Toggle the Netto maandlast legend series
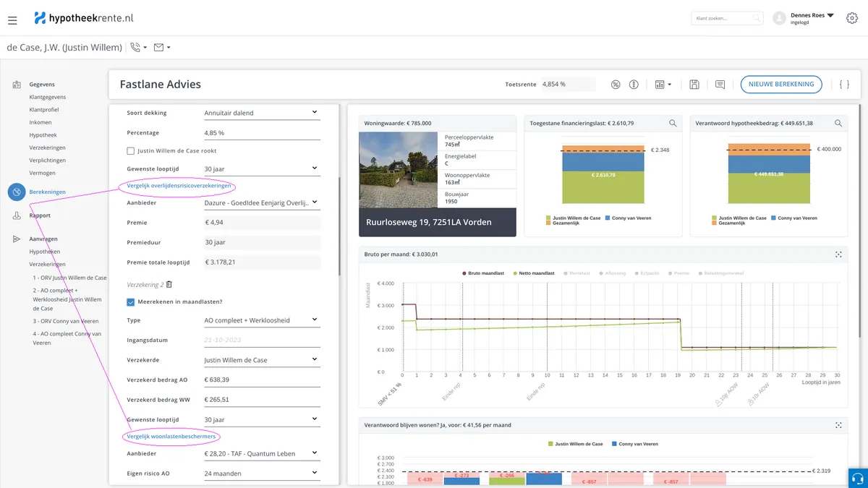 (x=533, y=273)
